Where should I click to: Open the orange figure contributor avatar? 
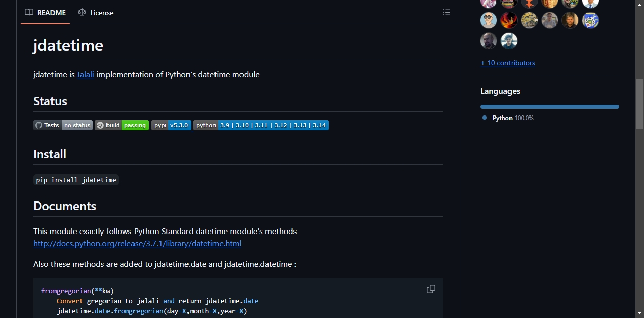529,4
